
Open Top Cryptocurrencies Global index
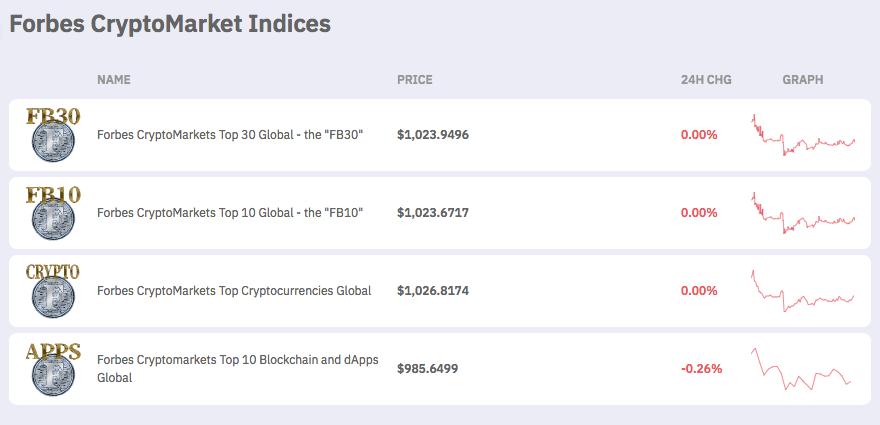click(234, 290)
